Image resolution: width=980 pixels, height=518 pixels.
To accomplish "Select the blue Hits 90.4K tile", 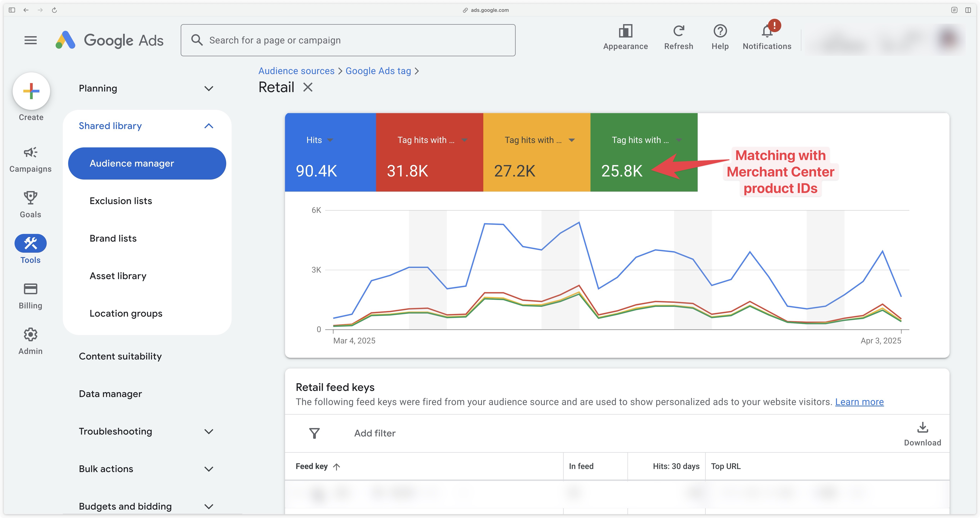I will point(330,152).
